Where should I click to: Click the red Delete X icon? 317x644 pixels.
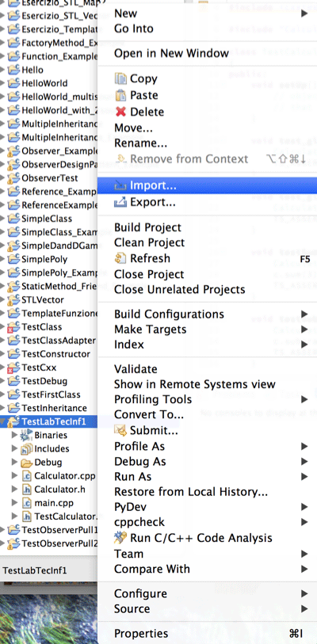(x=120, y=112)
